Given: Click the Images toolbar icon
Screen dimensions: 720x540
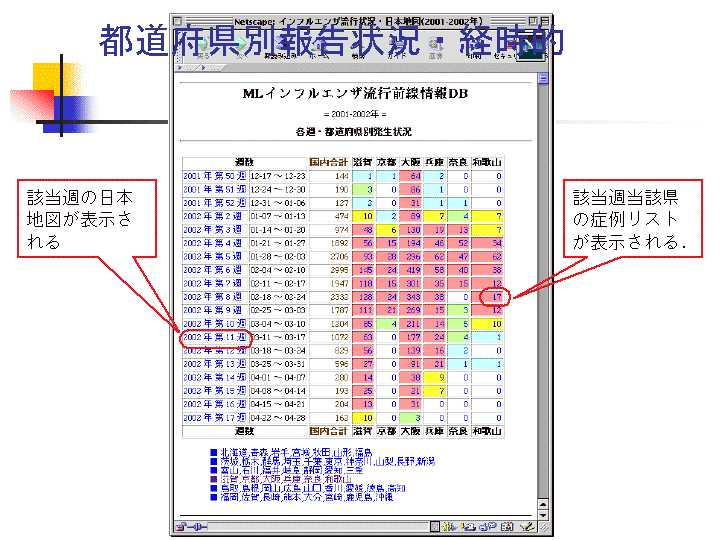Looking at the screenshot, I should [x=437, y=45].
